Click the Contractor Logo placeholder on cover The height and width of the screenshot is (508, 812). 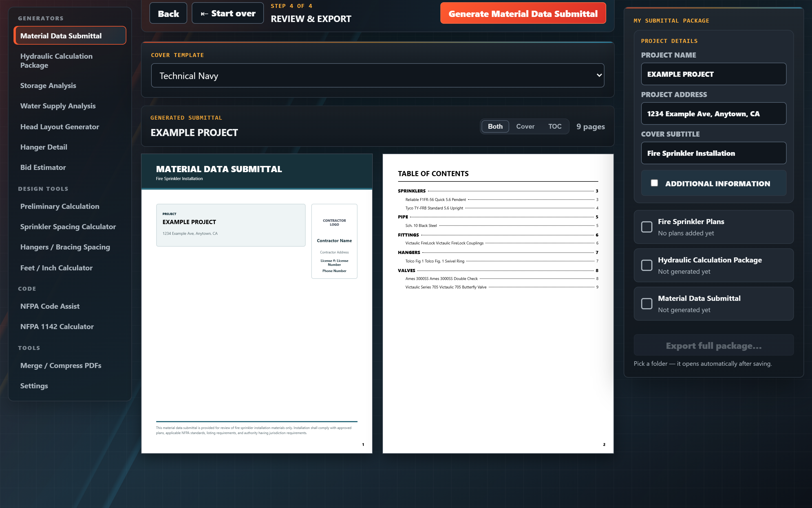[334, 222]
